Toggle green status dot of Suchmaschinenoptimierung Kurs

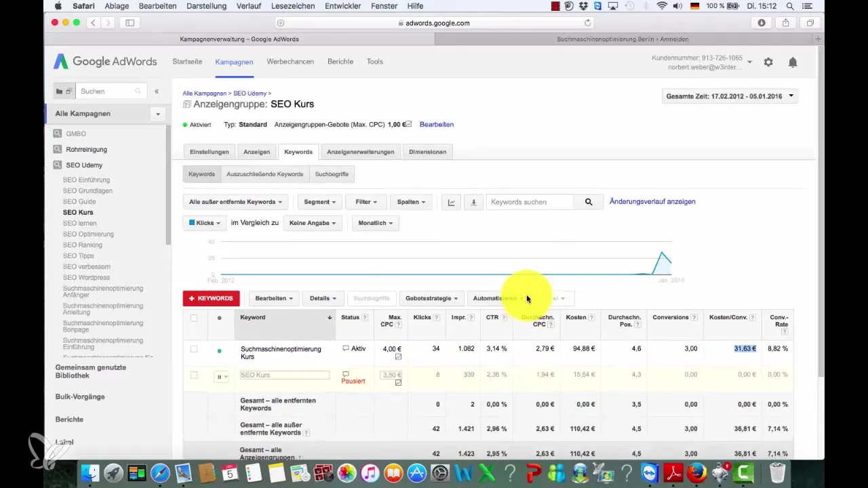(x=219, y=351)
